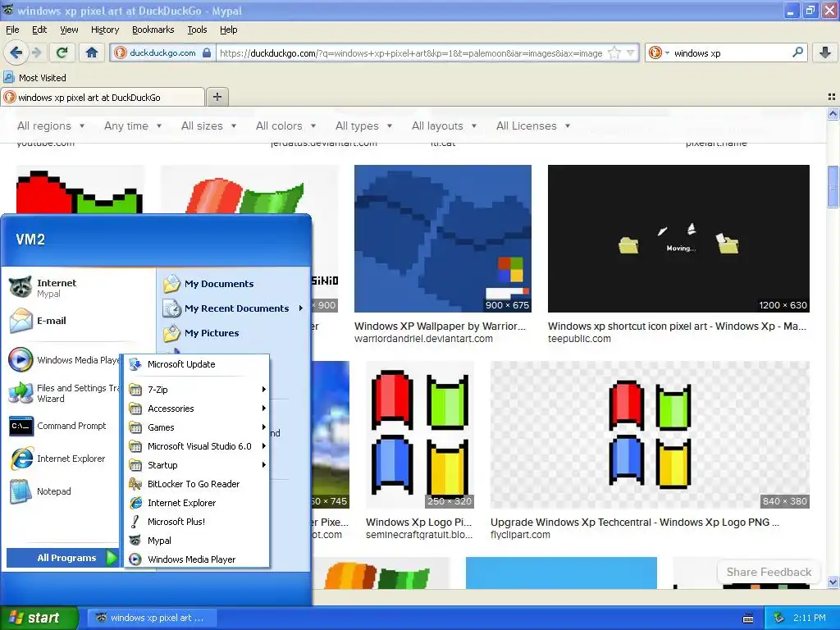Open the All sizes filter dropdown
Image resolution: width=840 pixels, height=630 pixels.
pyautogui.click(x=208, y=126)
